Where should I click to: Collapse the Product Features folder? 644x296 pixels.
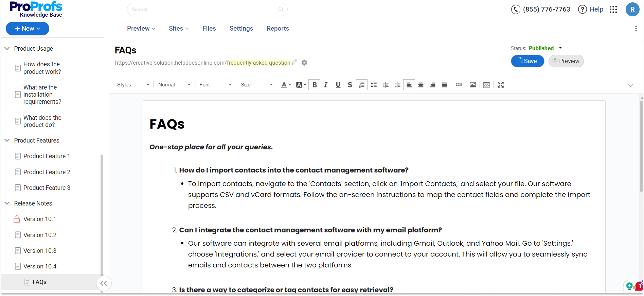[7, 141]
